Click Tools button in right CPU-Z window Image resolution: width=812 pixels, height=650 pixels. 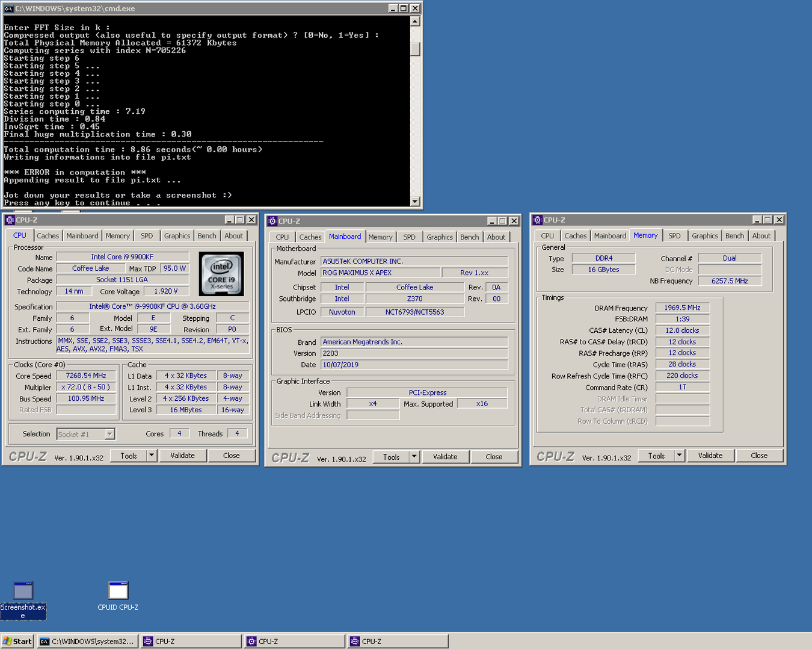[x=657, y=456]
